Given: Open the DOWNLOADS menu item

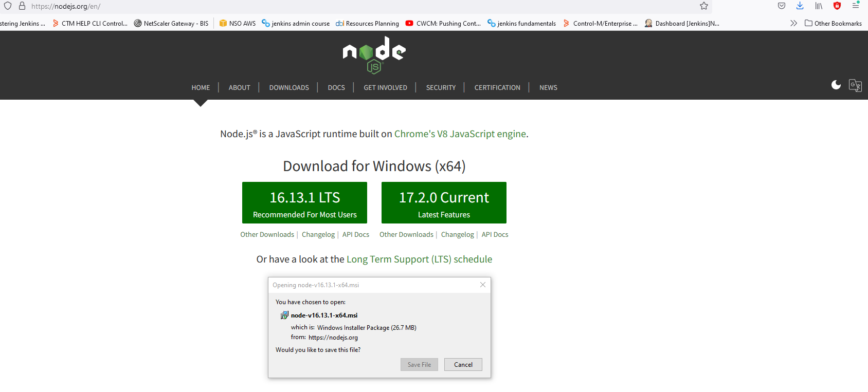Looking at the screenshot, I should pos(289,87).
